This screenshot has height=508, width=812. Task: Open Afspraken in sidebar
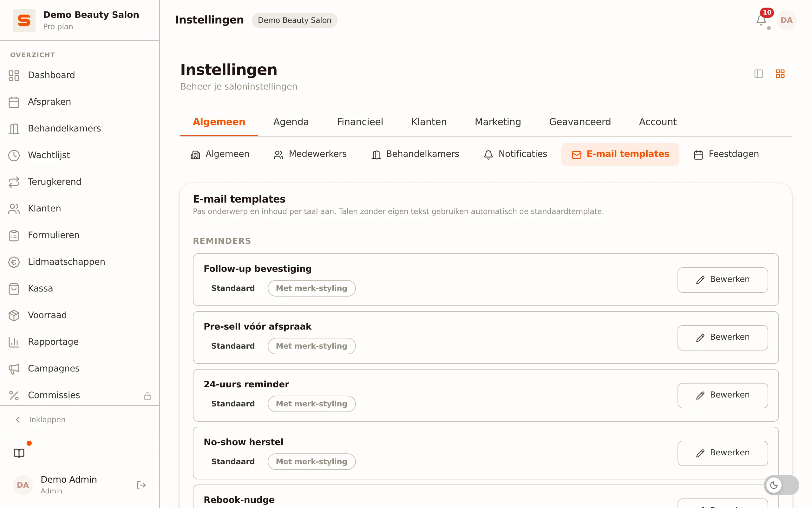[x=80, y=102]
